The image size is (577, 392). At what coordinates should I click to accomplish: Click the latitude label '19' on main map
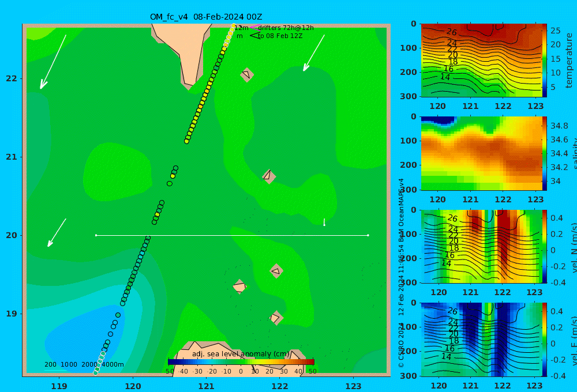[12, 314]
